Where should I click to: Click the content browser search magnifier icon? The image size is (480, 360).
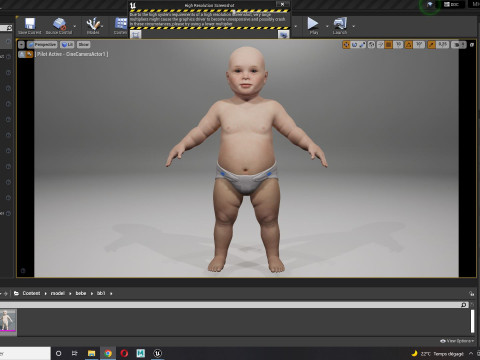464,305
